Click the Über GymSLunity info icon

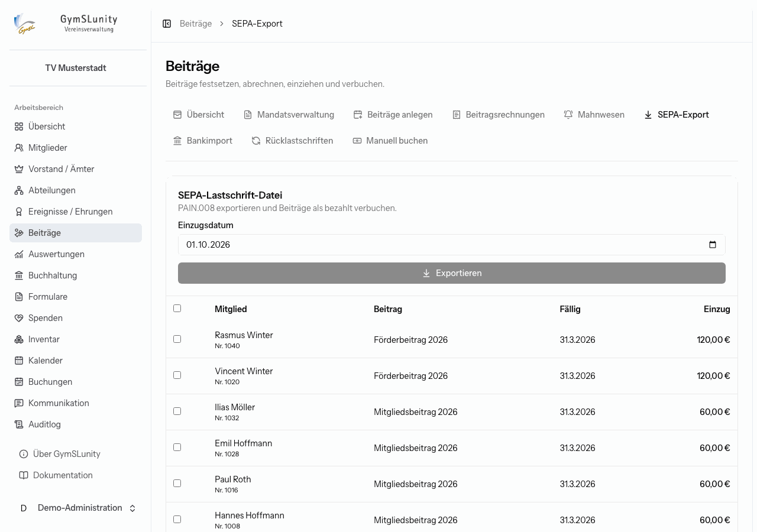pos(24,454)
